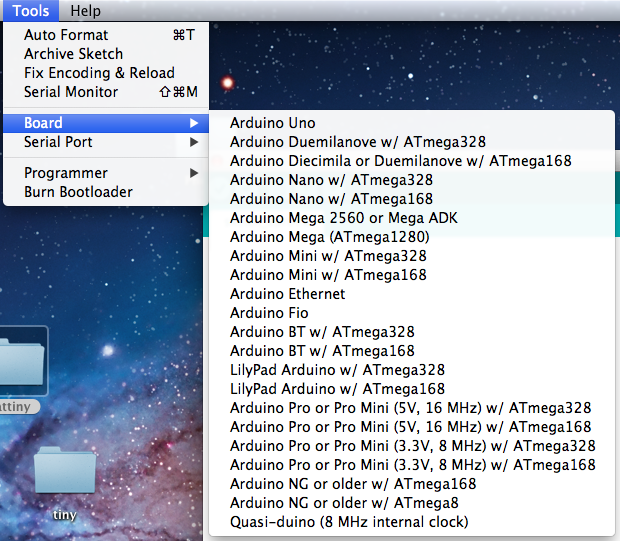Select Arduino Uno board

coord(412,123)
